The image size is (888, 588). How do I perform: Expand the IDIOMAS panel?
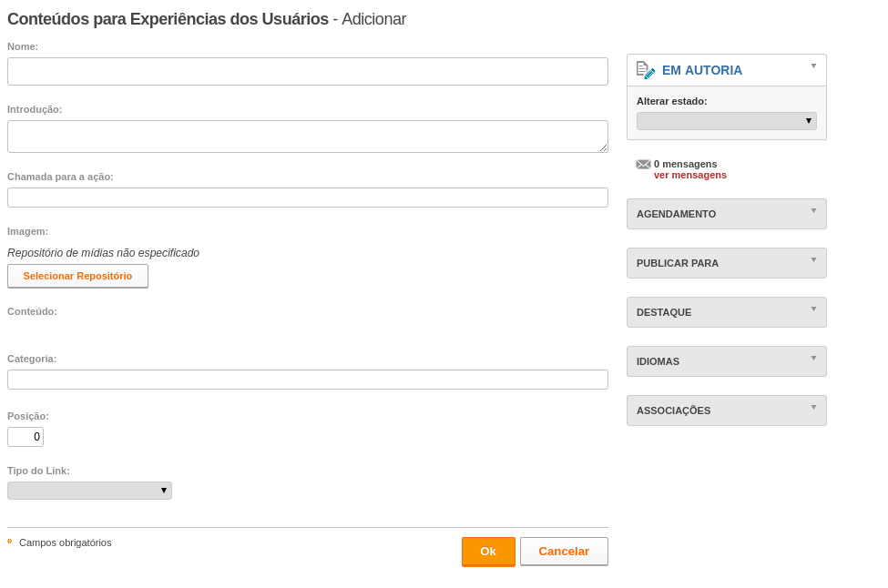tap(727, 361)
